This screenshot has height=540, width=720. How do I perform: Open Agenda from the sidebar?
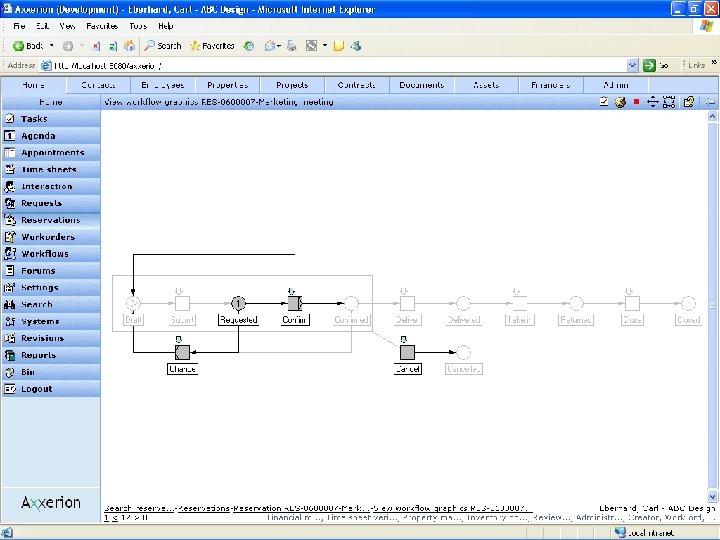tap(38, 136)
